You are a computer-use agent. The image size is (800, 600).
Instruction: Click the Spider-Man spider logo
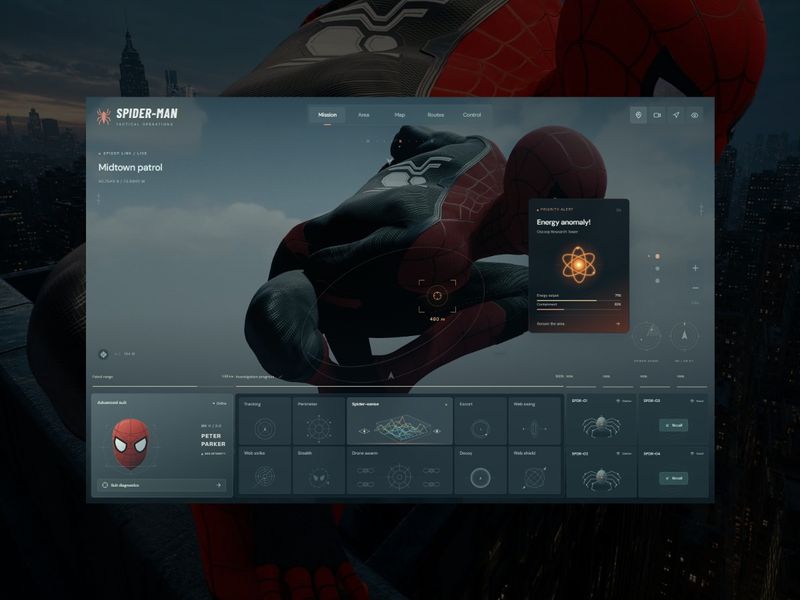[104, 116]
